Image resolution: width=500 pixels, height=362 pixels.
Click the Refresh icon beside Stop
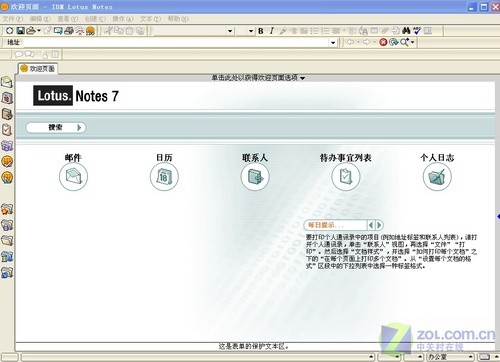point(394,42)
